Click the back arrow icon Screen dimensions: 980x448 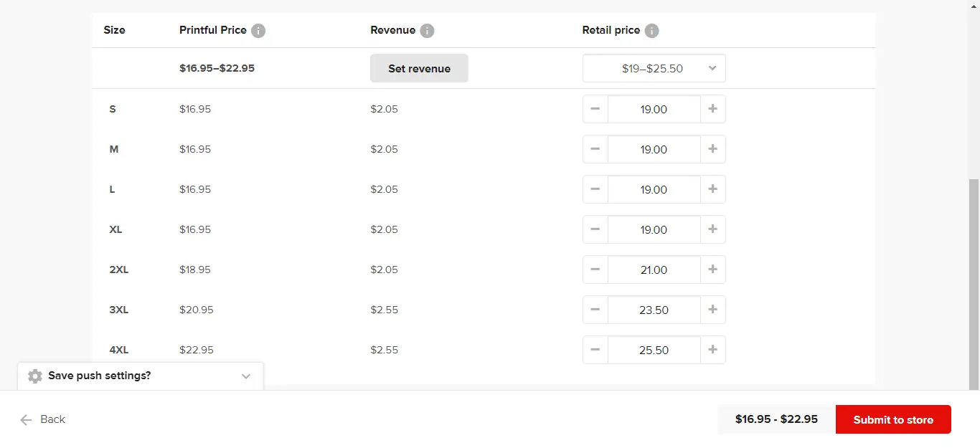(27, 420)
